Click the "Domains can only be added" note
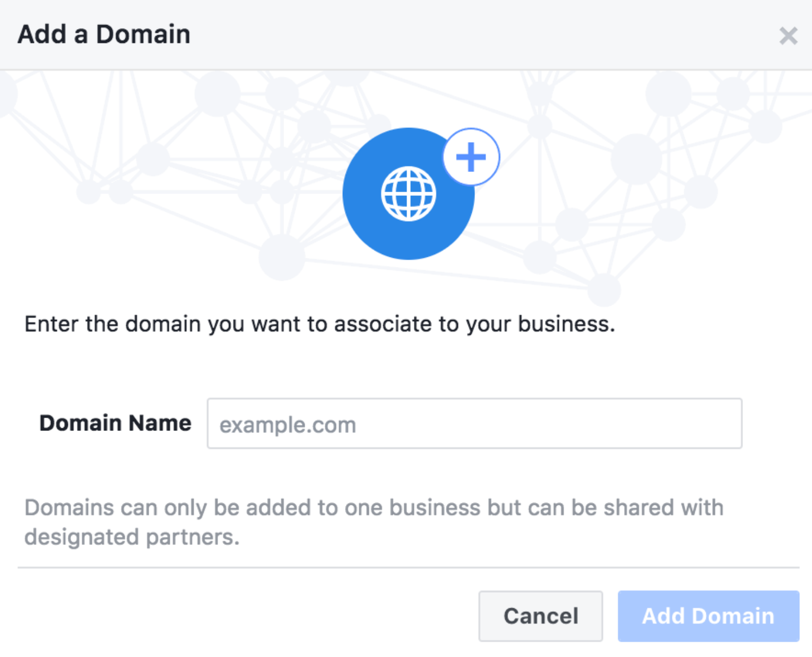812x657 pixels. pos(374,507)
